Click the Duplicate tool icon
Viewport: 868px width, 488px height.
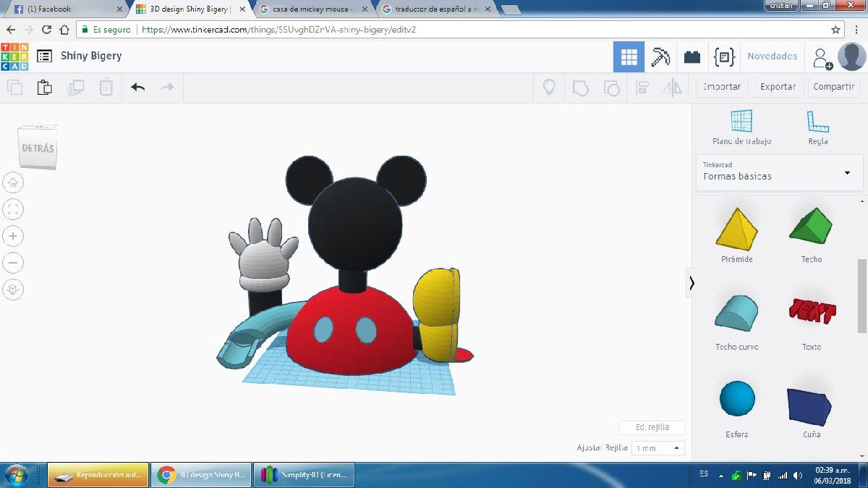(76, 87)
